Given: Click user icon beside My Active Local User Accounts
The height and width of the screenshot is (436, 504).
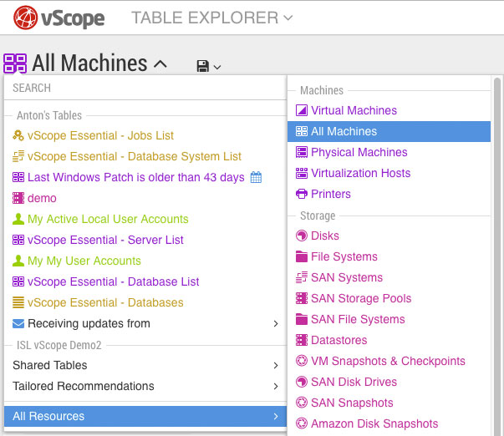Looking at the screenshot, I should pyautogui.click(x=18, y=219).
